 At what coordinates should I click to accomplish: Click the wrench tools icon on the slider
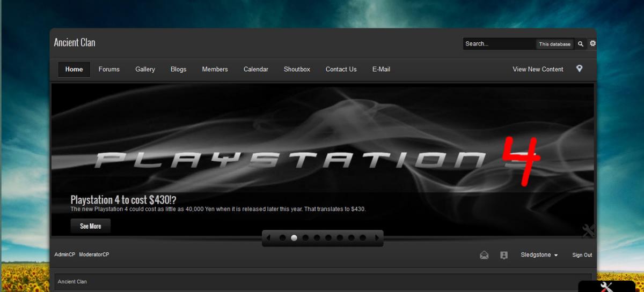(x=588, y=230)
